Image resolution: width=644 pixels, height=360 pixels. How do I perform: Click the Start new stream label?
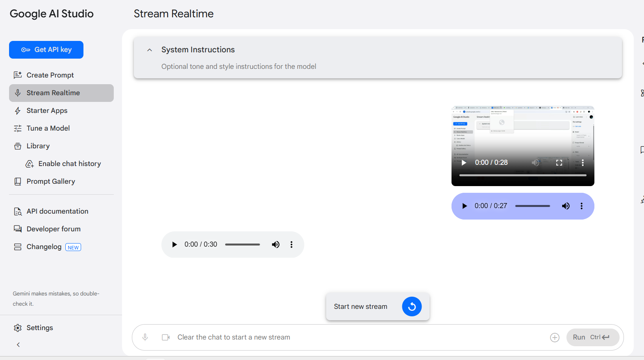coord(361,306)
